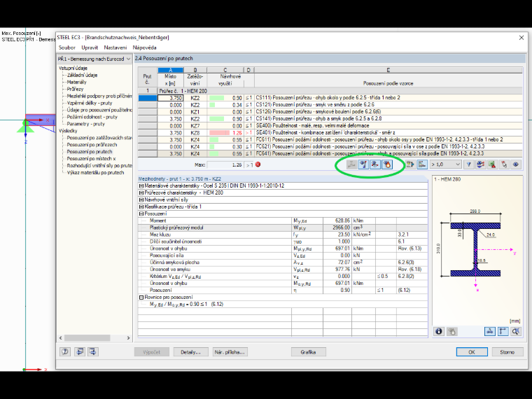Select Parametry - pruty tree item
The image size is (532, 399).
click(86, 124)
